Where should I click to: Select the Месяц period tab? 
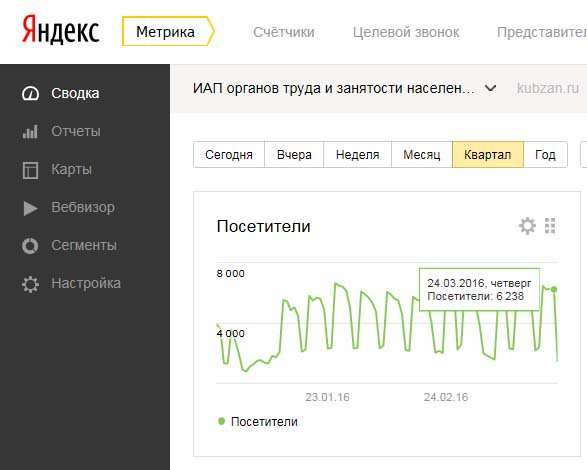pos(422,155)
